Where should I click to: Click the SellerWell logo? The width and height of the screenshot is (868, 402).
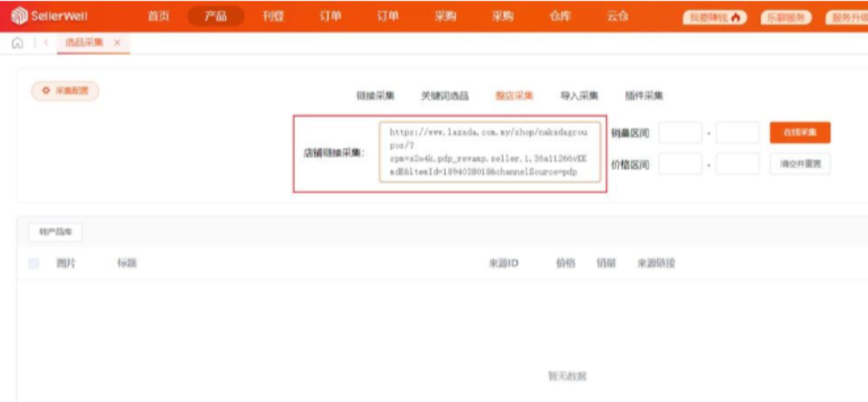tap(49, 16)
